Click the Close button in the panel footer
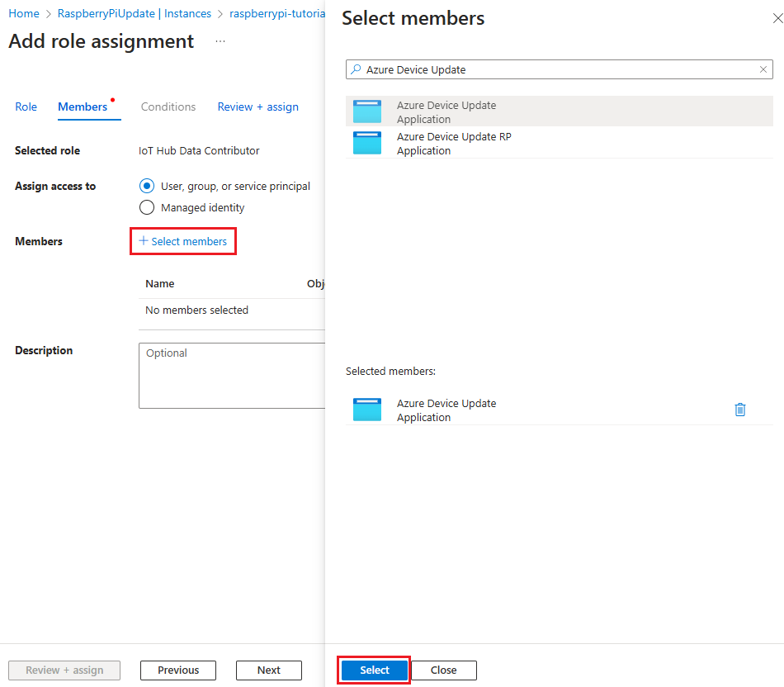This screenshot has height=687, width=784. (443, 670)
